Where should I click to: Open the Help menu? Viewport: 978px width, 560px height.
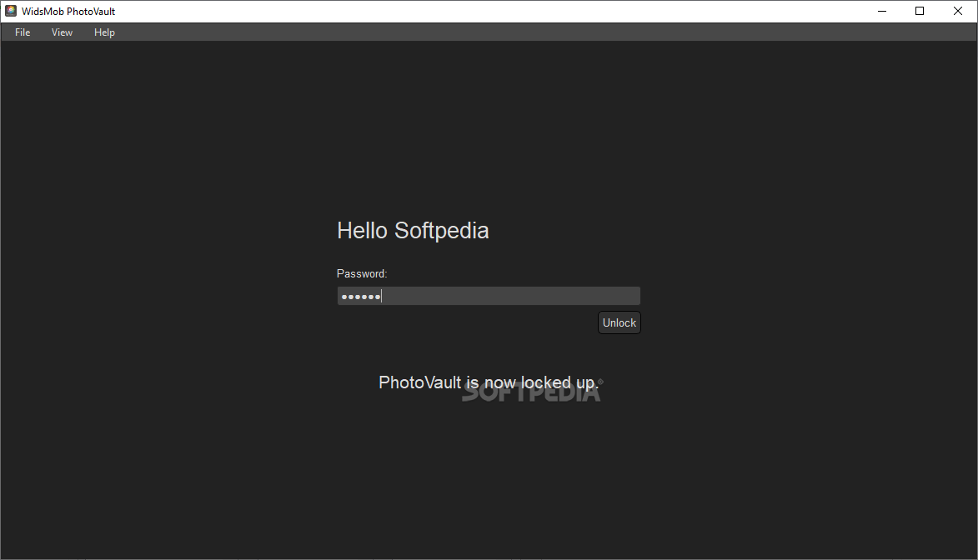click(104, 32)
